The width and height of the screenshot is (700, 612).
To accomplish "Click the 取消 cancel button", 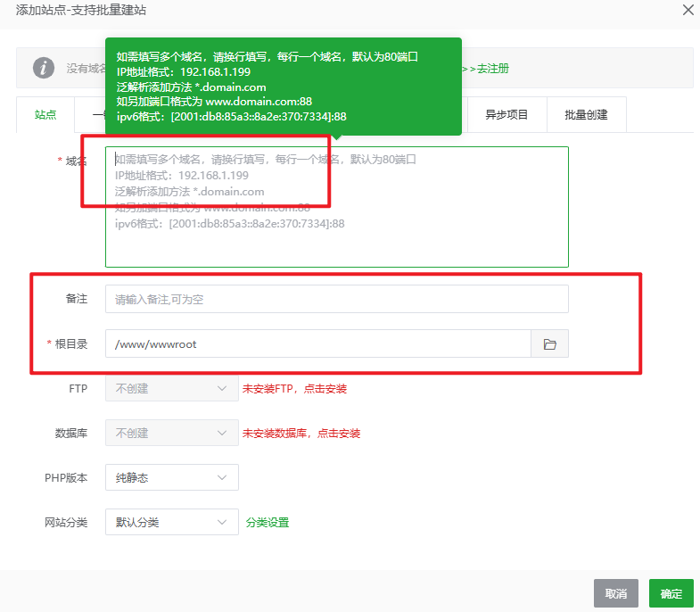I will click(616, 593).
